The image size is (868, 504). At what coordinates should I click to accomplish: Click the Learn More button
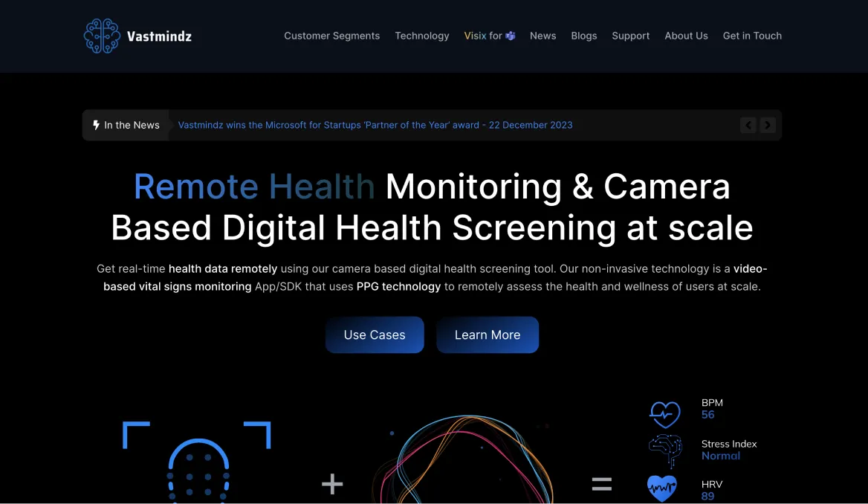point(488,335)
